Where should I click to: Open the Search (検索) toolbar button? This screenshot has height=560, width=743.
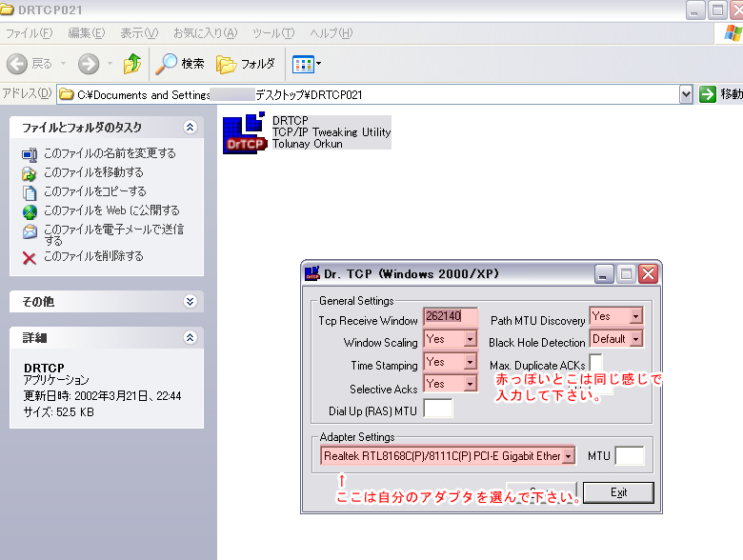point(180,64)
